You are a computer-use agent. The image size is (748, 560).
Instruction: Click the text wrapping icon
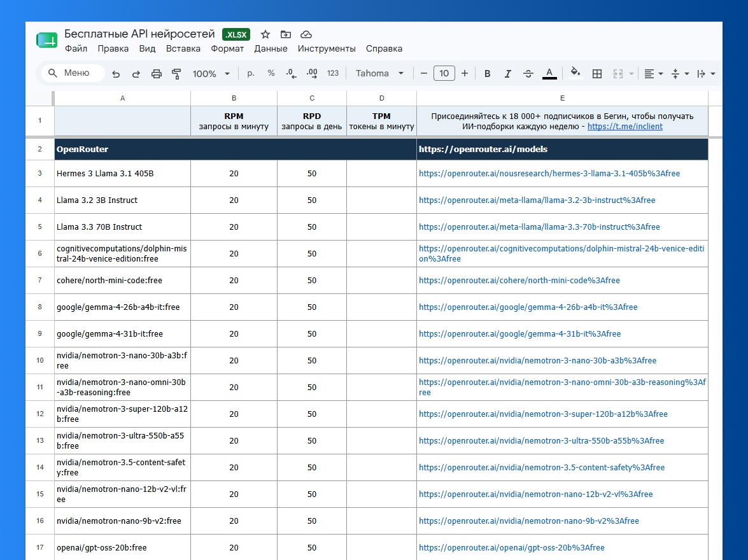pyautogui.click(x=702, y=74)
